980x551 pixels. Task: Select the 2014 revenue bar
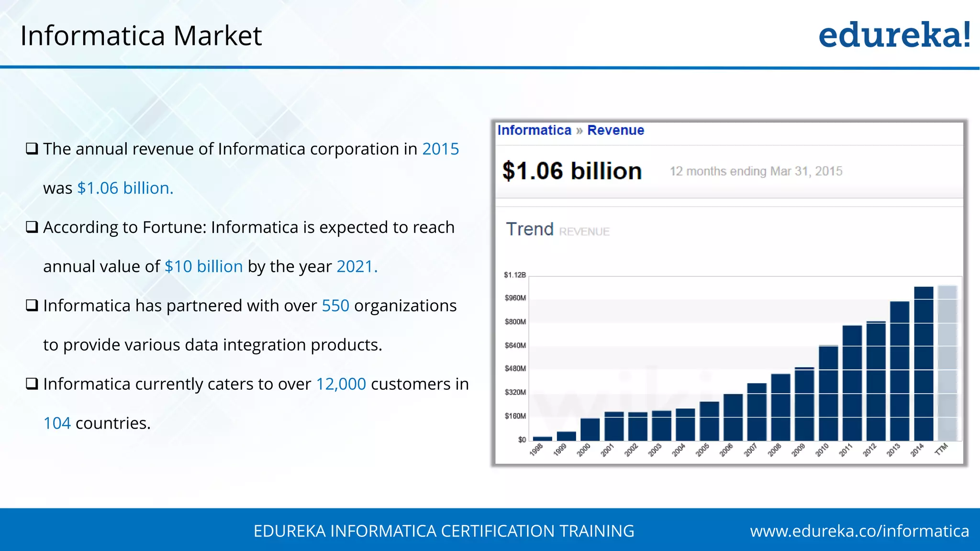[x=924, y=364]
